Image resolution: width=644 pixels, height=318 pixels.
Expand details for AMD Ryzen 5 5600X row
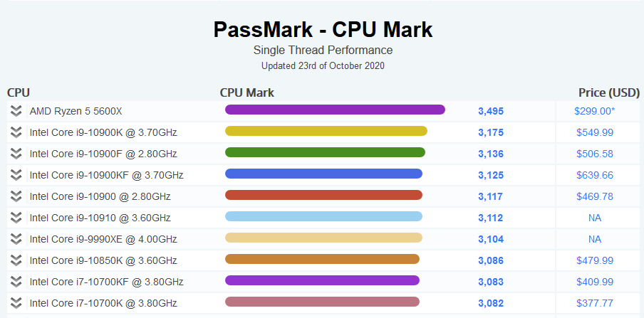pos(16,111)
